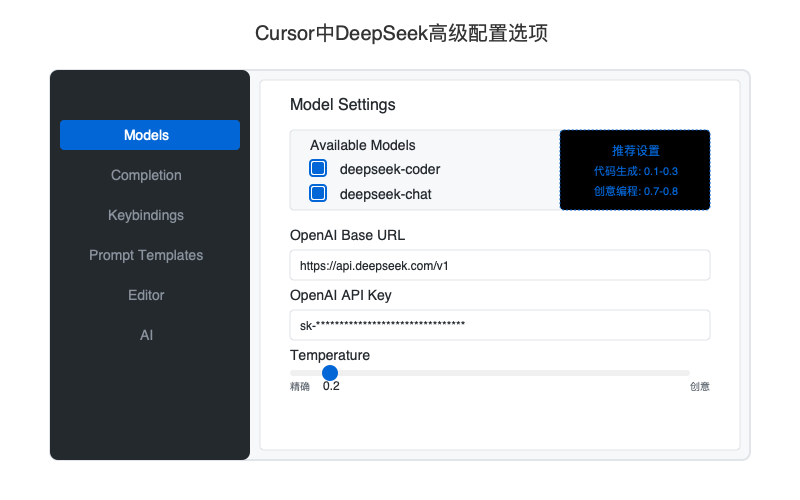Click the Temperature label
This screenshot has height=500, width=800.
point(330,355)
